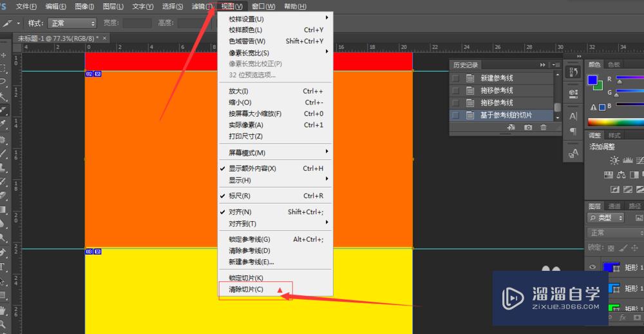Screen dimensions: 644x334
Task: Lock image pixels with the brush icon
Action: coord(623,248)
